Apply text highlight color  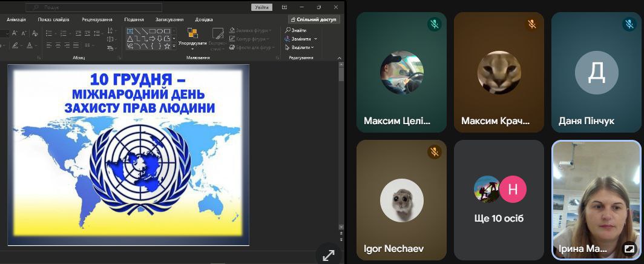point(15,45)
